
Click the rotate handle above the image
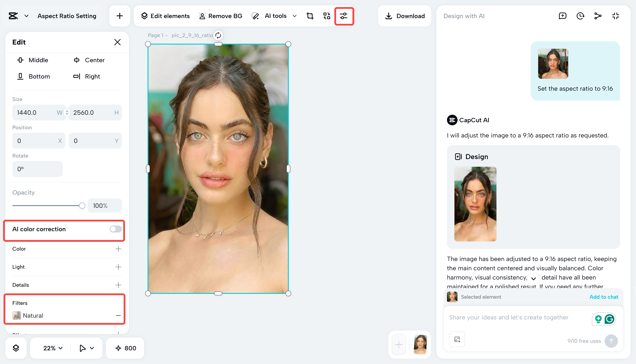pos(218,35)
